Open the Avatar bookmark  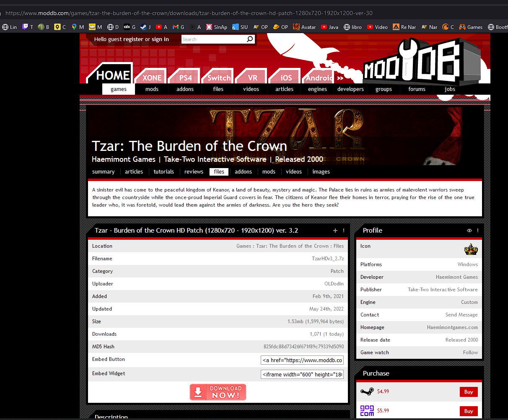tap(305, 27)
